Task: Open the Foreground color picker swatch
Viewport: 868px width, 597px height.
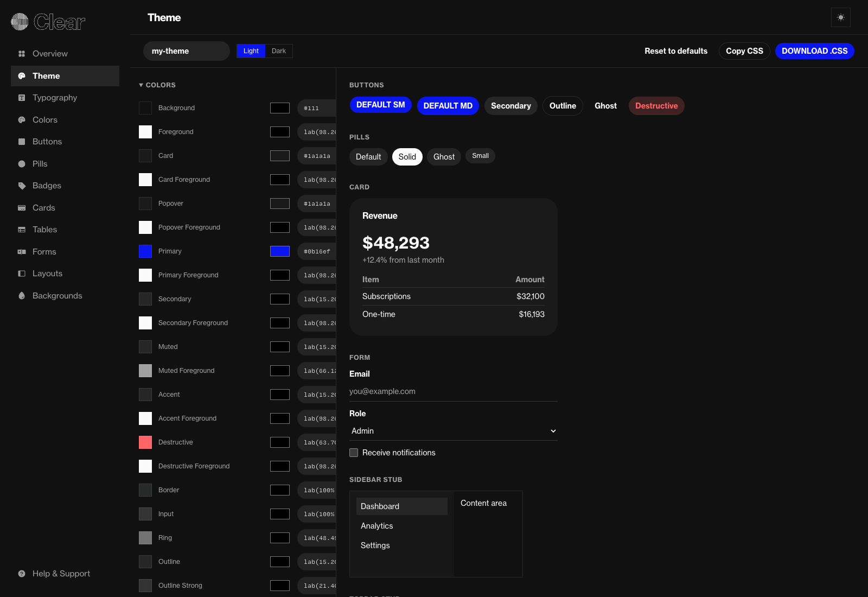Action: 280,132
